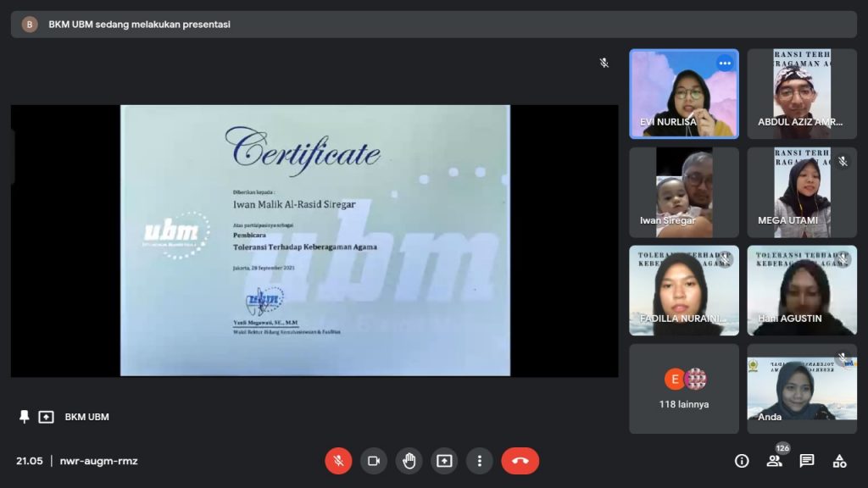The image size is (868, 488).
Task: Leave the call with the red hang-up button
Action: (x=520, y=461)
